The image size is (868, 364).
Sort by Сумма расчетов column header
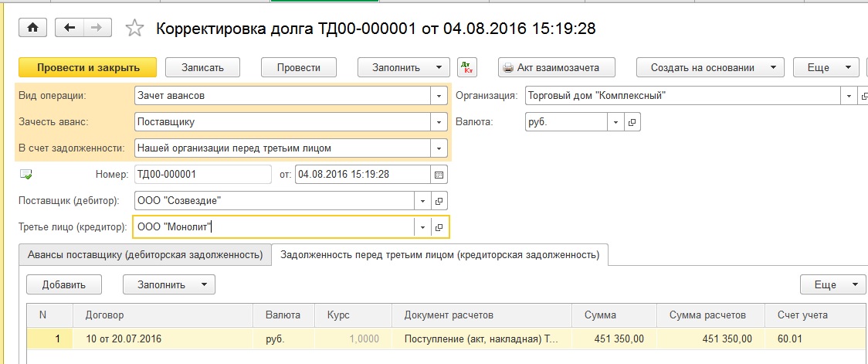(710, 315)
